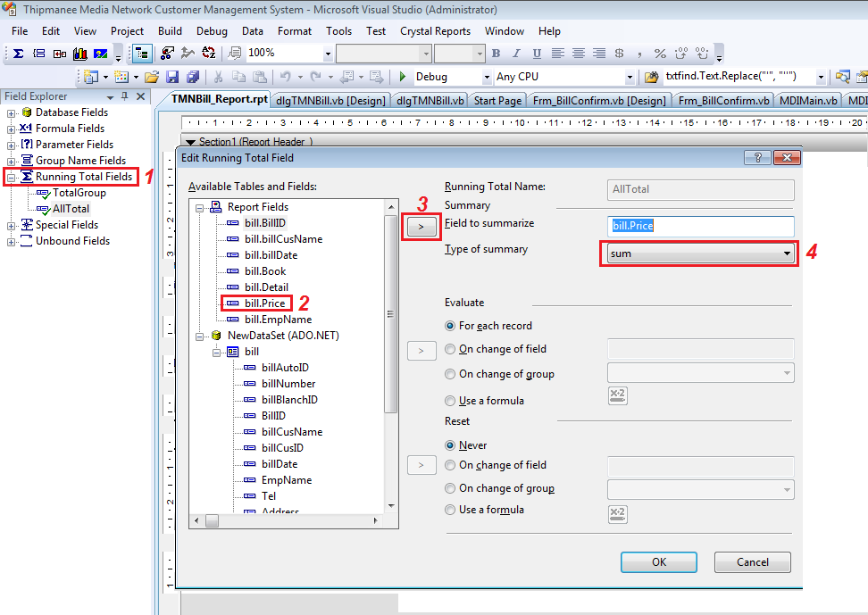
Task: Click the Paste clipboard icon
Action: pyautogui.click(x=259, y=77)
